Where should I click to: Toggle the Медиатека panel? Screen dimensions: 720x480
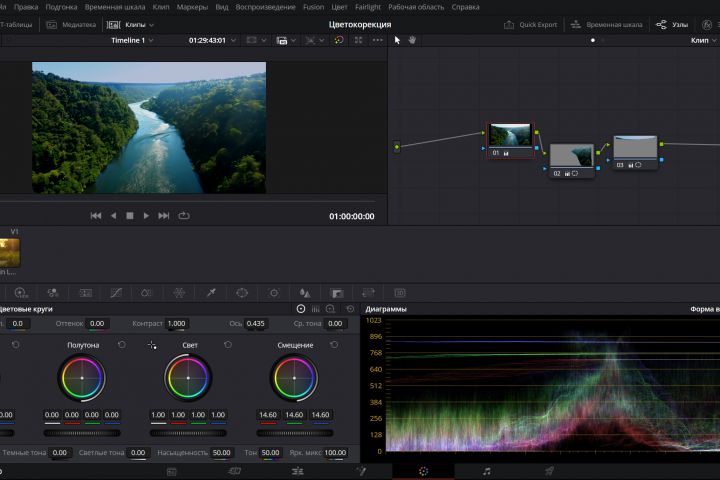coord(73,24)
